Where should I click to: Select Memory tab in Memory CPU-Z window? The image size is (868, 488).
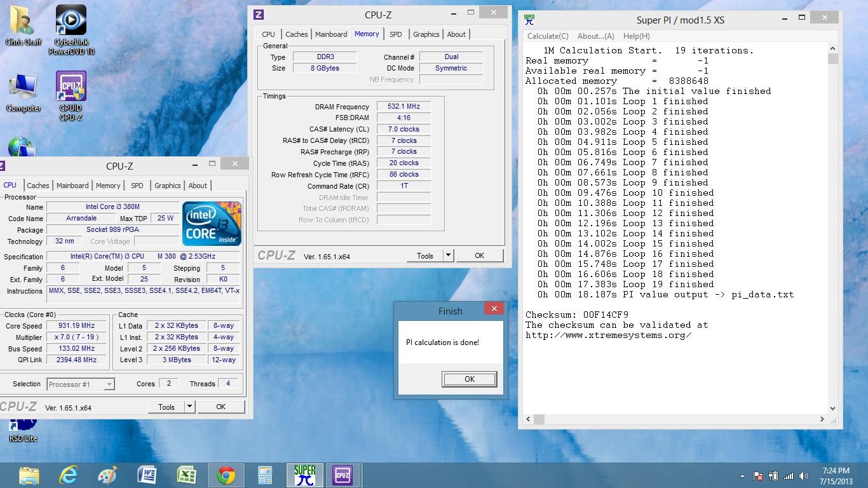click(x=367, y=34)
